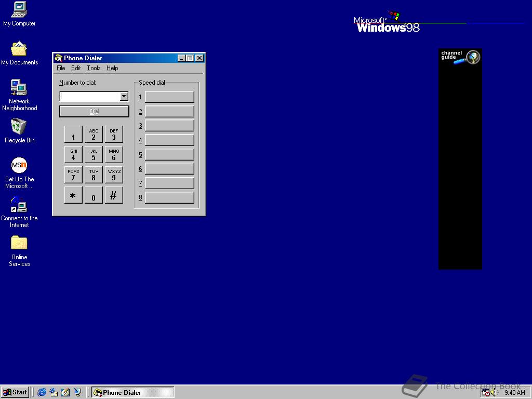Open the Edit menu
Viewport: 532px width, 399px height.
(76, 68)
